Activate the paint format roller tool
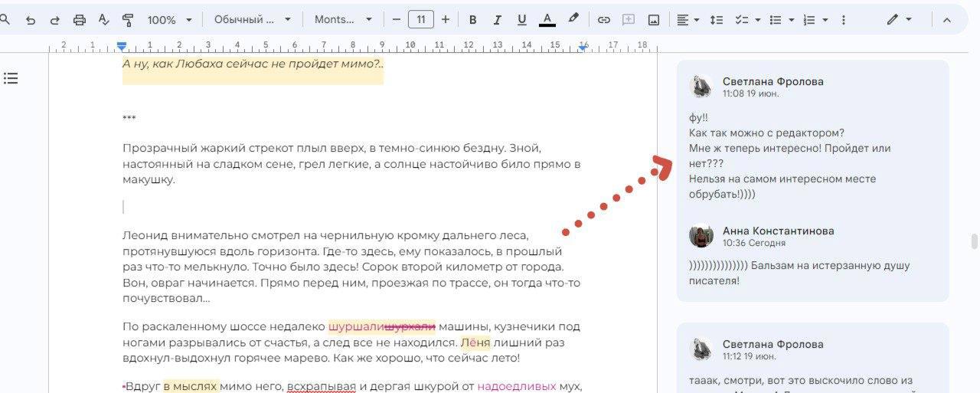This screenshot has width=980, height=393. coord(128,20)
